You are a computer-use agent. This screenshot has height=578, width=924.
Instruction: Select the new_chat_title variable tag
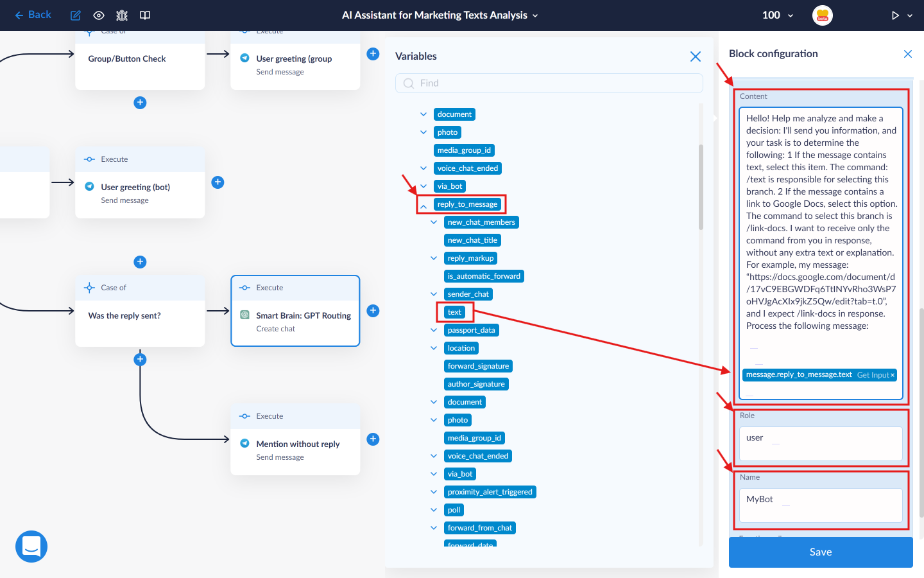pos(472,240)
